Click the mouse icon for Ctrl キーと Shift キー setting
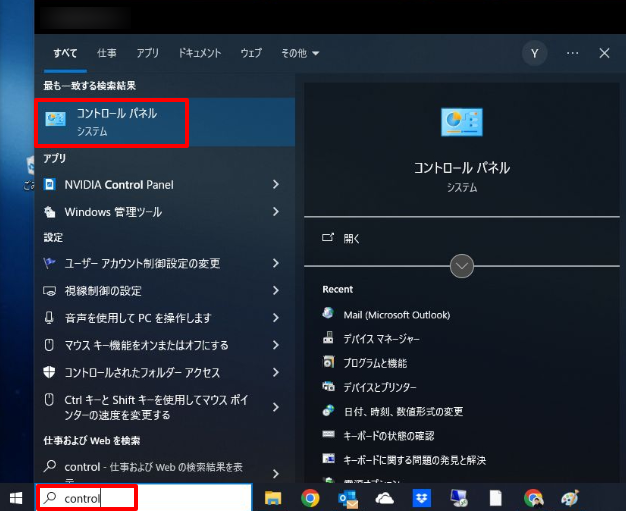The image size is (626, 511). (x=49, y=400)
